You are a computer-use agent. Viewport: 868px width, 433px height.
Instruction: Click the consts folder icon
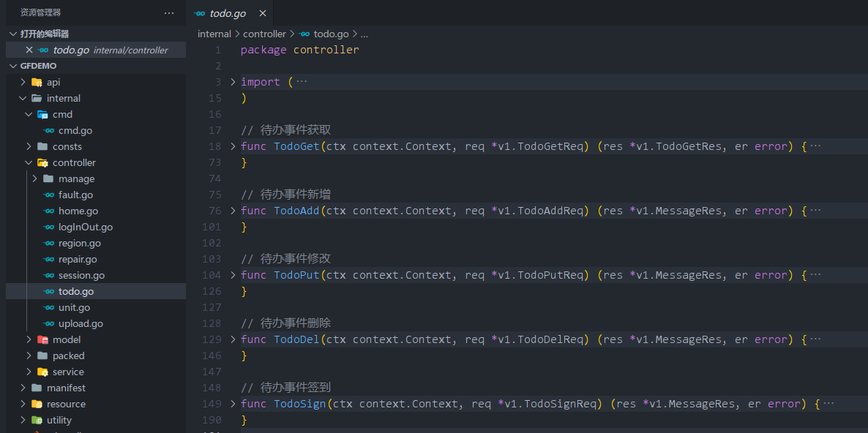coord(42,146)
